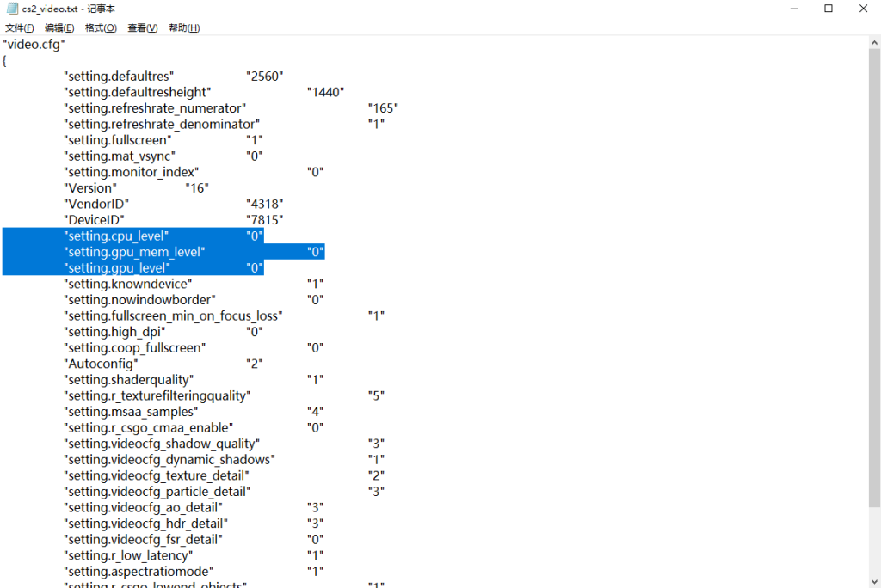Open the 格式(O) menu
This screenshot has height=588, width=881.
click(101, 28)
